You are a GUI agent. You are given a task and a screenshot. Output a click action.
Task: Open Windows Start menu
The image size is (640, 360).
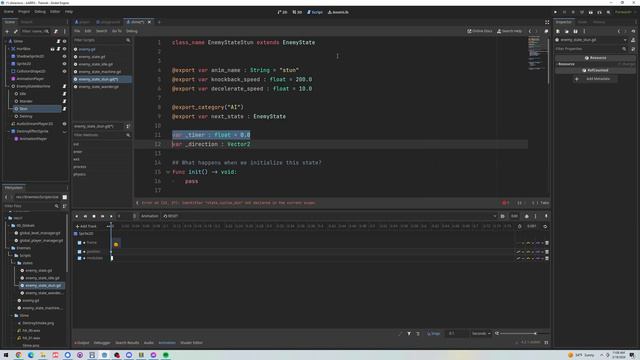(x=6, y=355)
